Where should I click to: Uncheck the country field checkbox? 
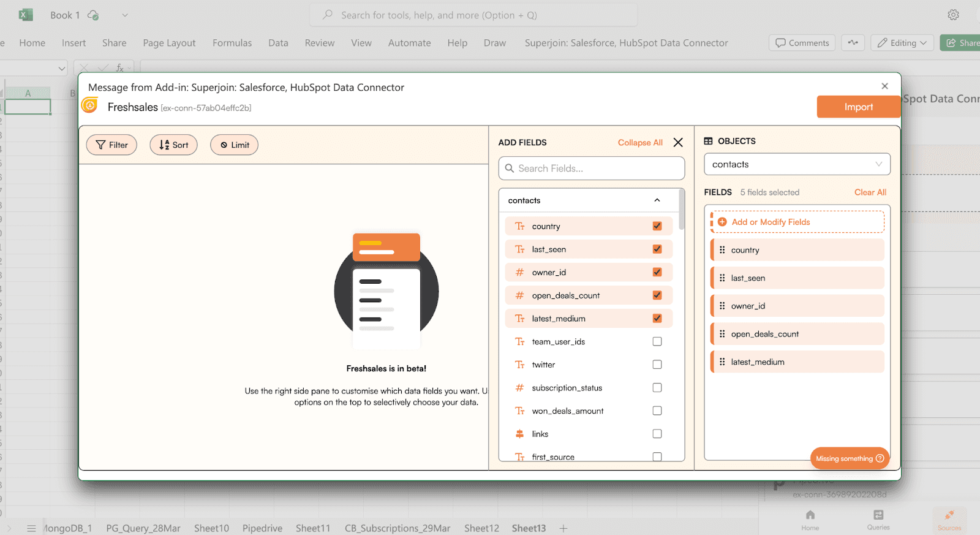[657, 226]
